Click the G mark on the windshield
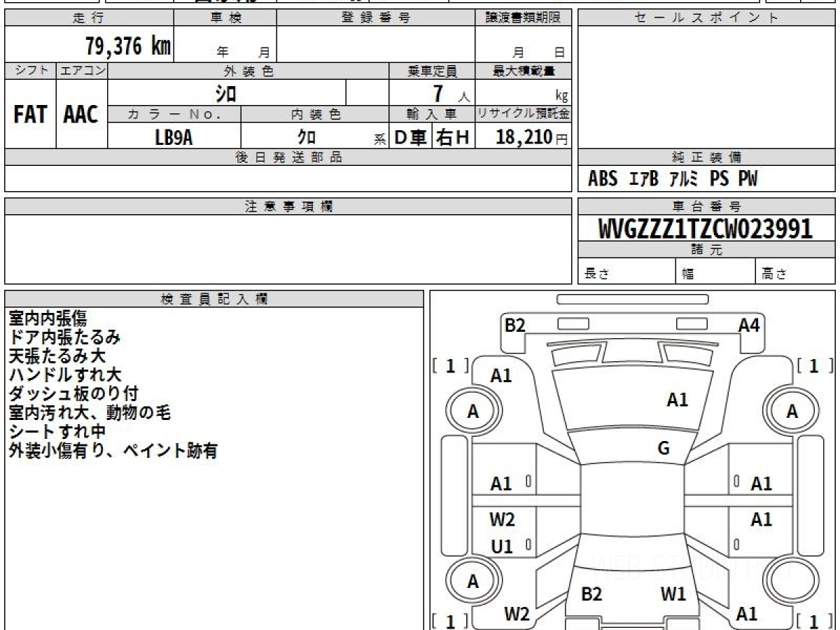 click(664, 449)
